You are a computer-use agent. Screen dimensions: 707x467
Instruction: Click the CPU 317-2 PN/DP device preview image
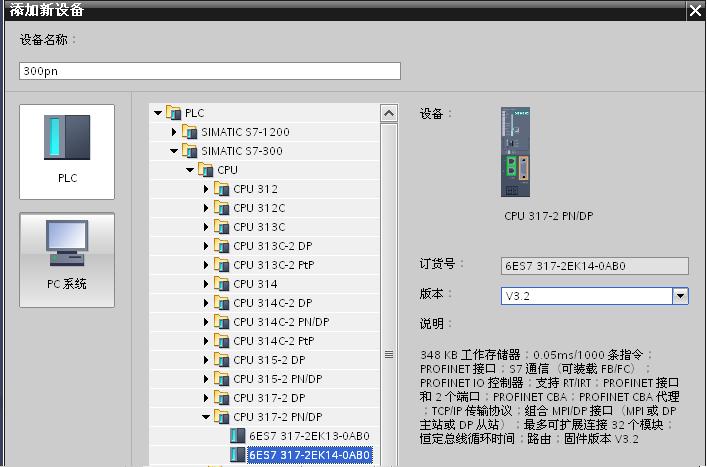tap(515, 152)
